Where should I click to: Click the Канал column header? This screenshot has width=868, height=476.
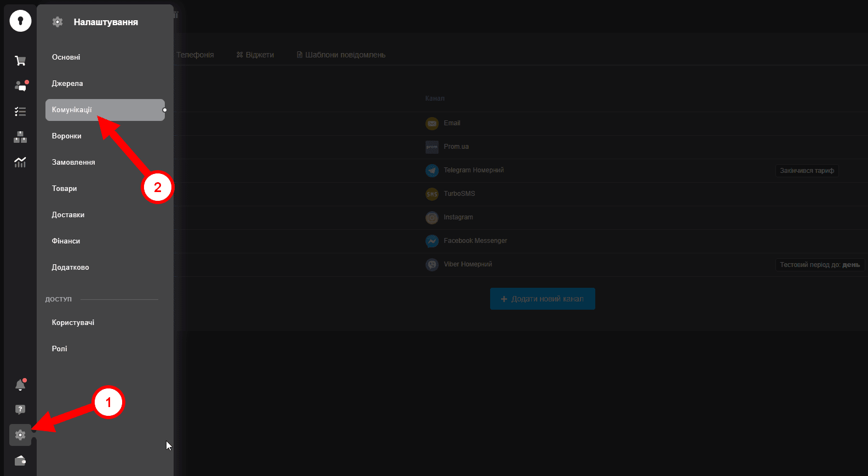tap(435, 98)
